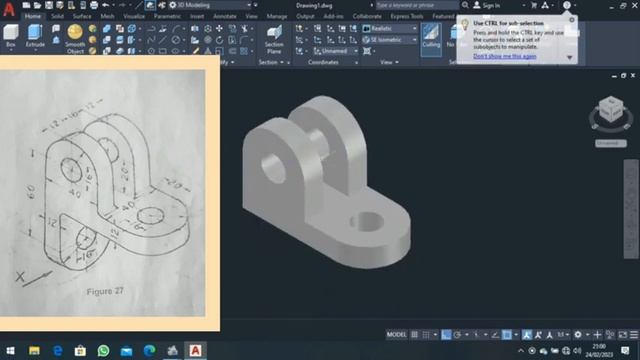This screenshot has height=360, width=640.
Task: Switch to the Solid ribbon tab
Action: 58,16
